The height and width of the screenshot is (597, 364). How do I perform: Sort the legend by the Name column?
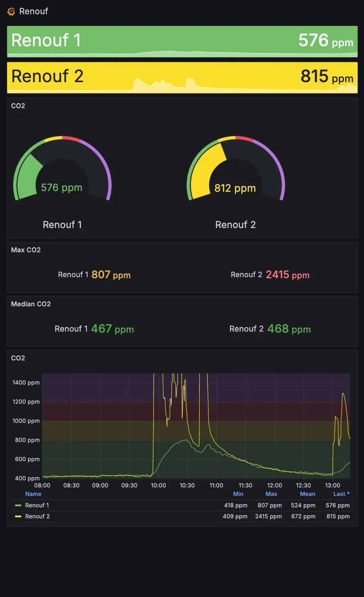33,494
